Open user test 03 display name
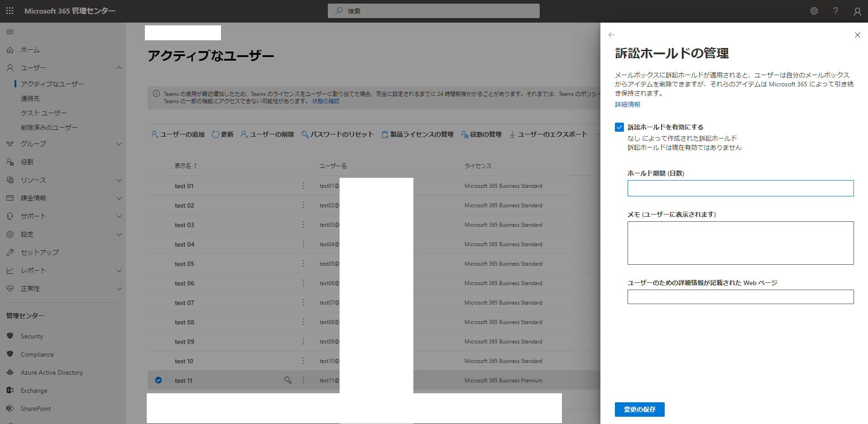 click(184, 225)
